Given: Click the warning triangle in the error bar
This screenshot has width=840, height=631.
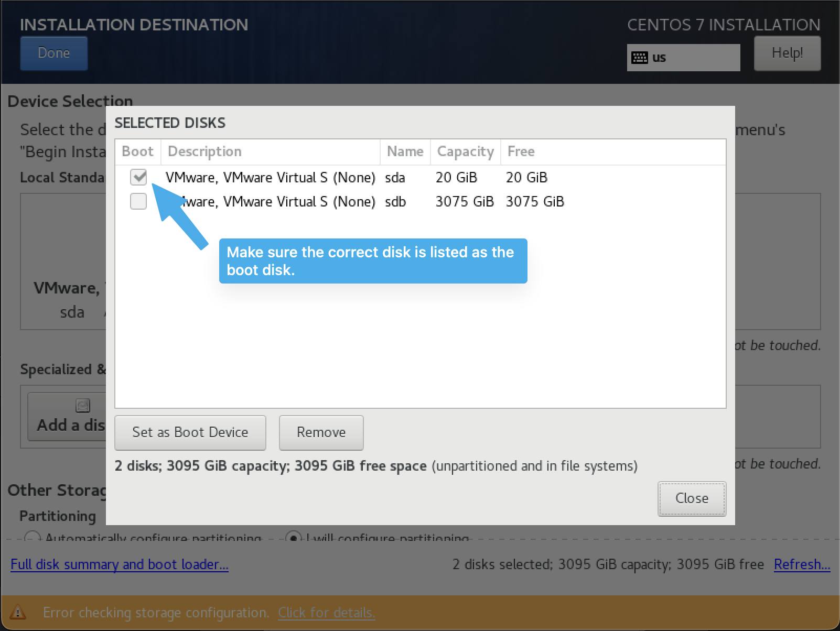Looking at the screenshot, I should click(19, 613).
